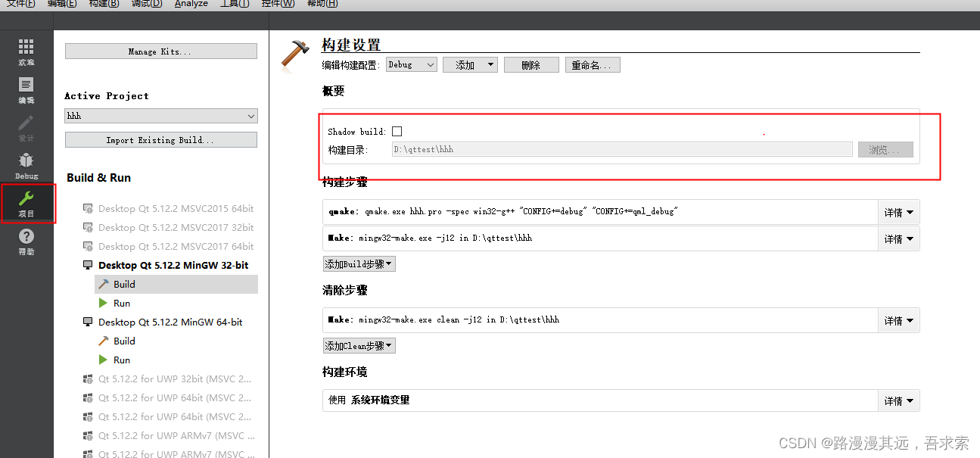Switch to the Edit (编辑) mode icon

[x=26, y=90]
